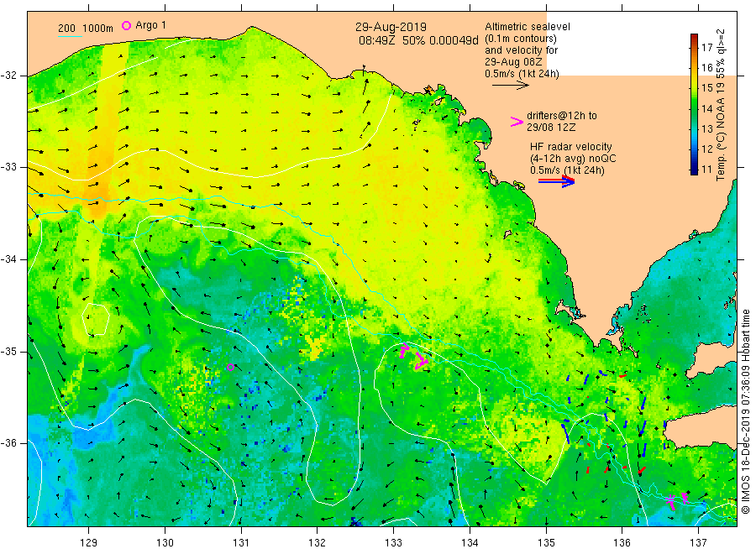Click the 133 longitude axis label
756x554 pixels.
tap(393, 543)
